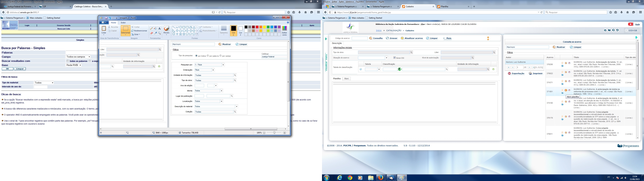
Task: Select the eraser tool in Paint
Action: coord(151,33)
